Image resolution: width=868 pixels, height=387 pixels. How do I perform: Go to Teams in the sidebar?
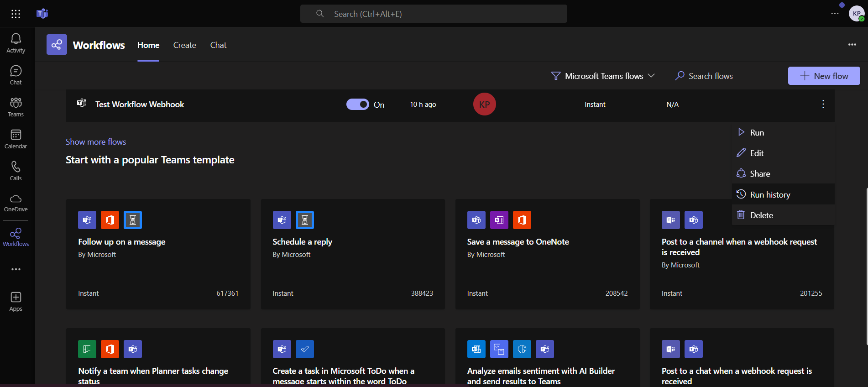click(16, 107)
